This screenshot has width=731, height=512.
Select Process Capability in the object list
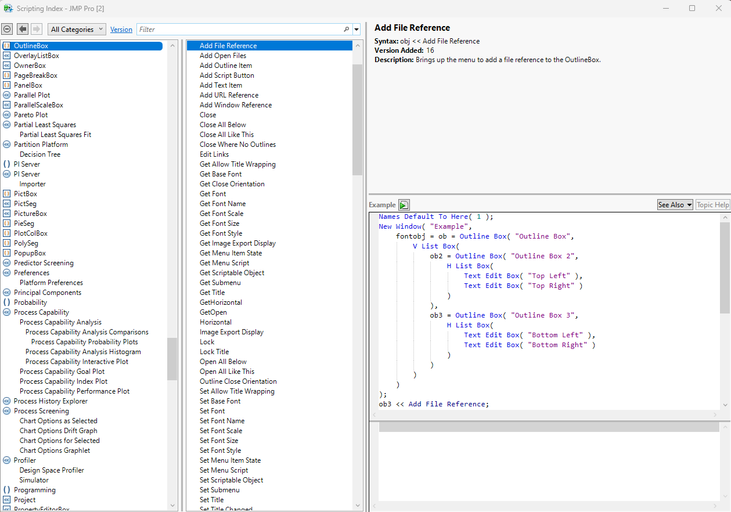pyautogui.click(x=41, y=312)
